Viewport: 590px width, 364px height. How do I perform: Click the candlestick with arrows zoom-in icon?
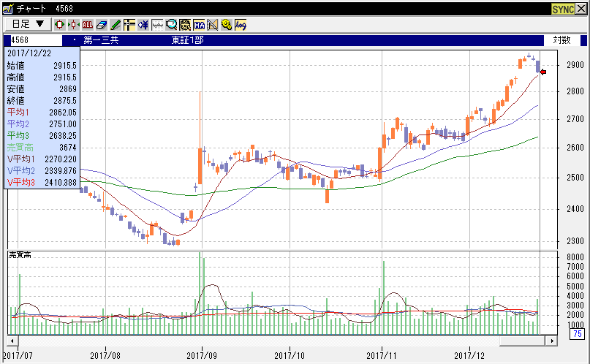73,24
